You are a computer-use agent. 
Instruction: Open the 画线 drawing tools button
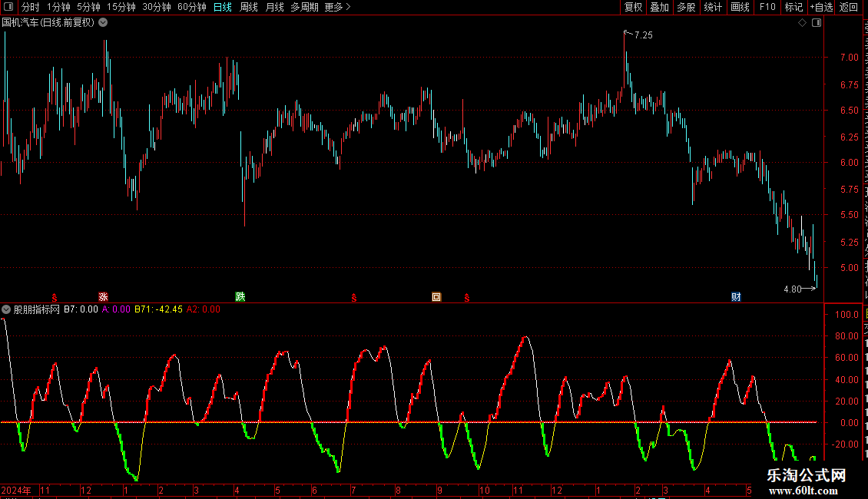(x=740, y=7)
